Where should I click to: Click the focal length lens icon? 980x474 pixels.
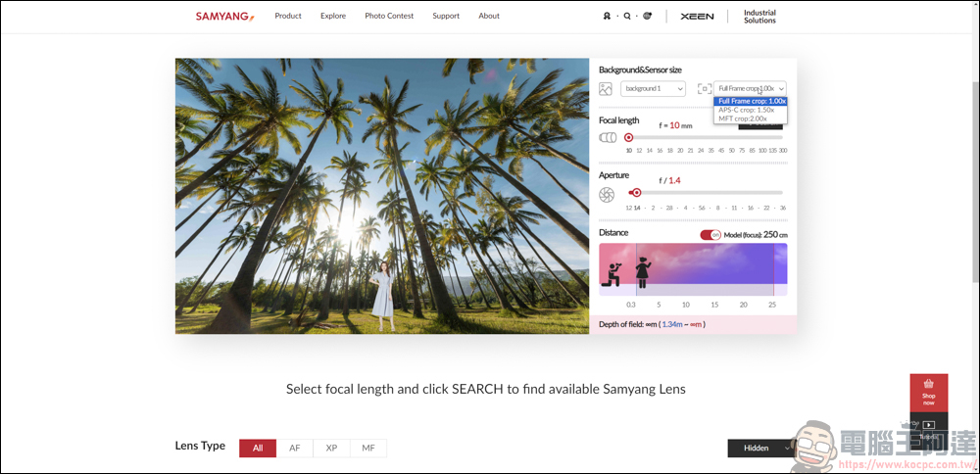(x=608, y=137)
